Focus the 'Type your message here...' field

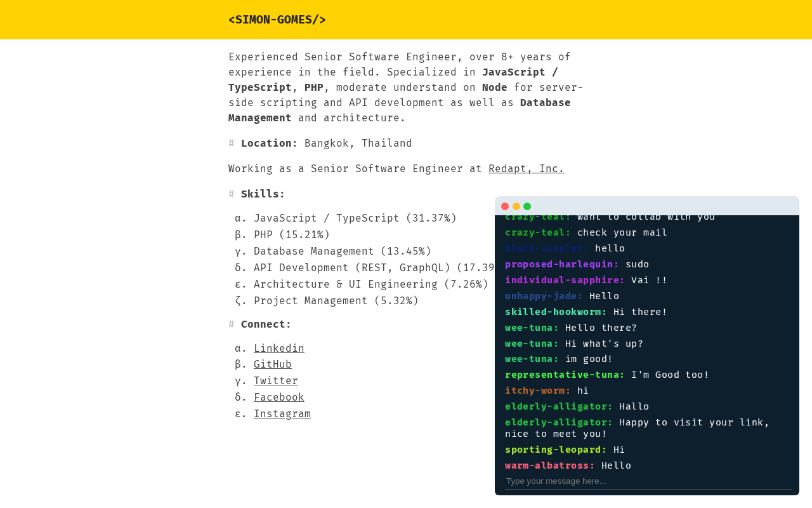648,481
